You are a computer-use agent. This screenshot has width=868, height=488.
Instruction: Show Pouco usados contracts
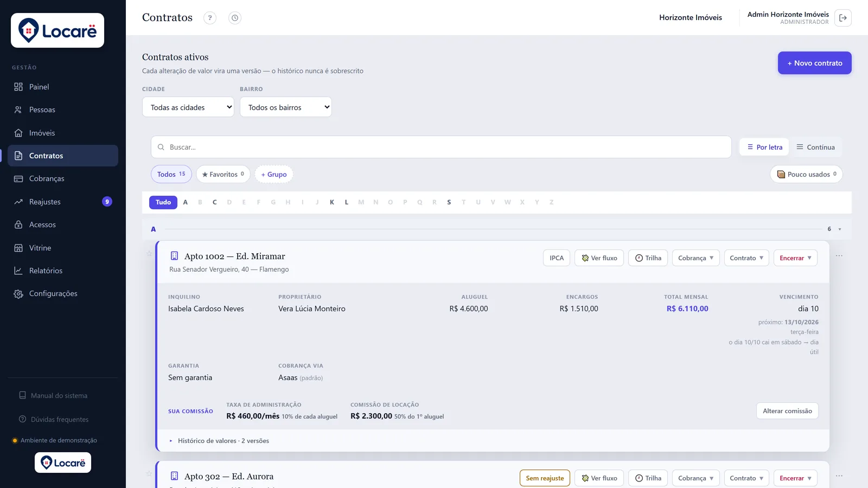[x=806, y=174]
